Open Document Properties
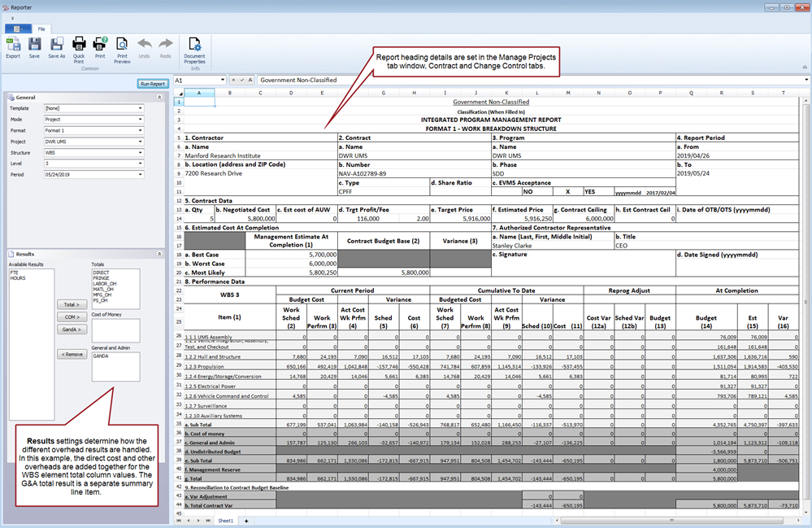 pos(195,47)
